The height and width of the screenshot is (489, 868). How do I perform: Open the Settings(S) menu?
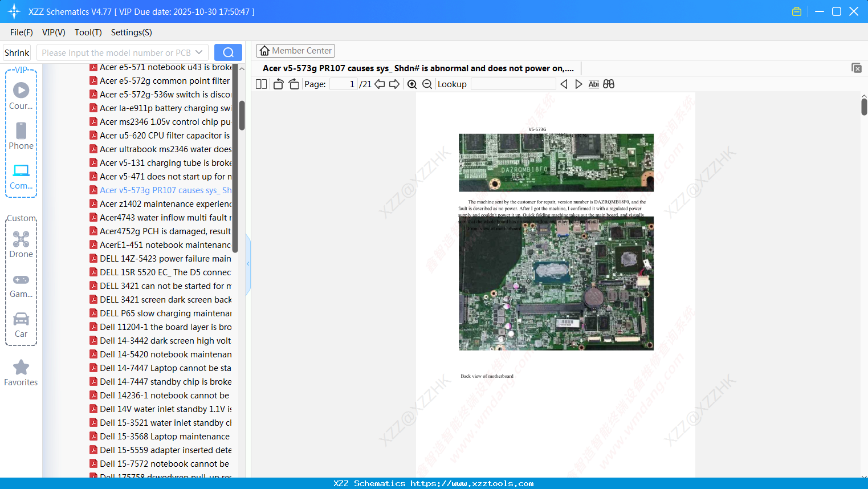132,32
